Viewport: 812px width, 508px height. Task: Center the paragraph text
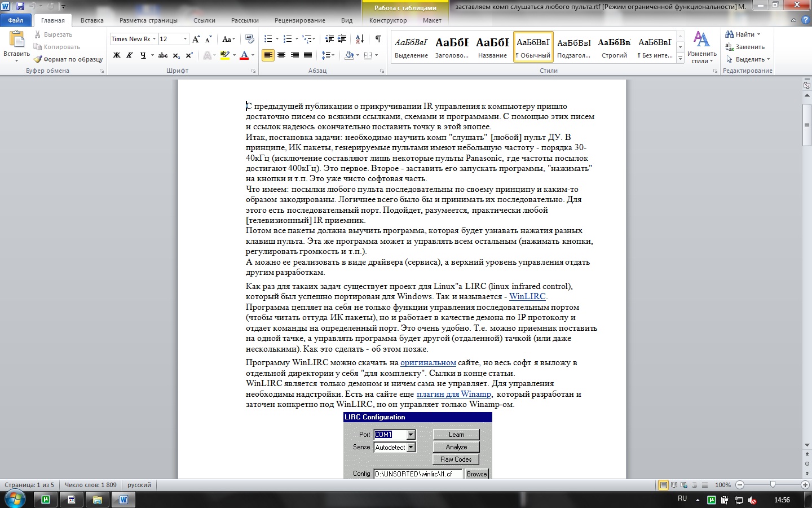[x=281, y=55]
